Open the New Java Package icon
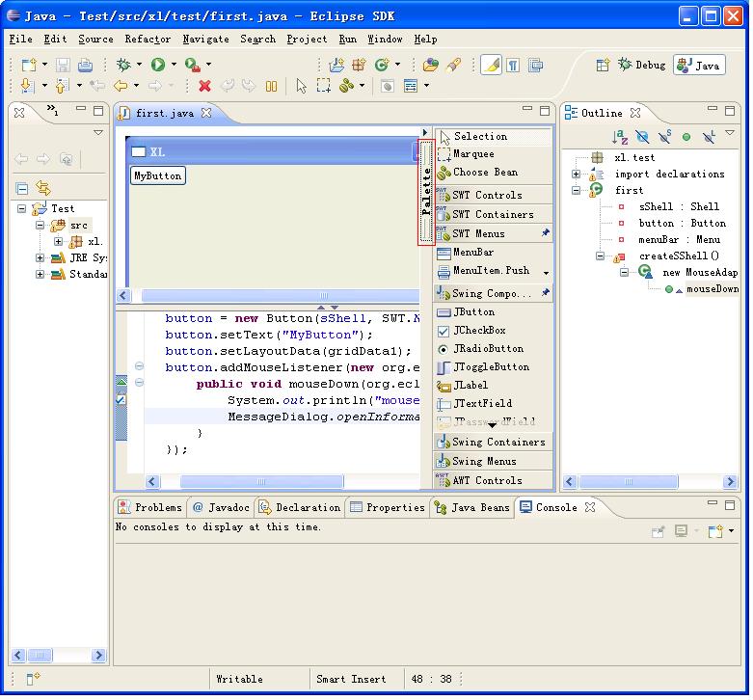 click(359, 65)
